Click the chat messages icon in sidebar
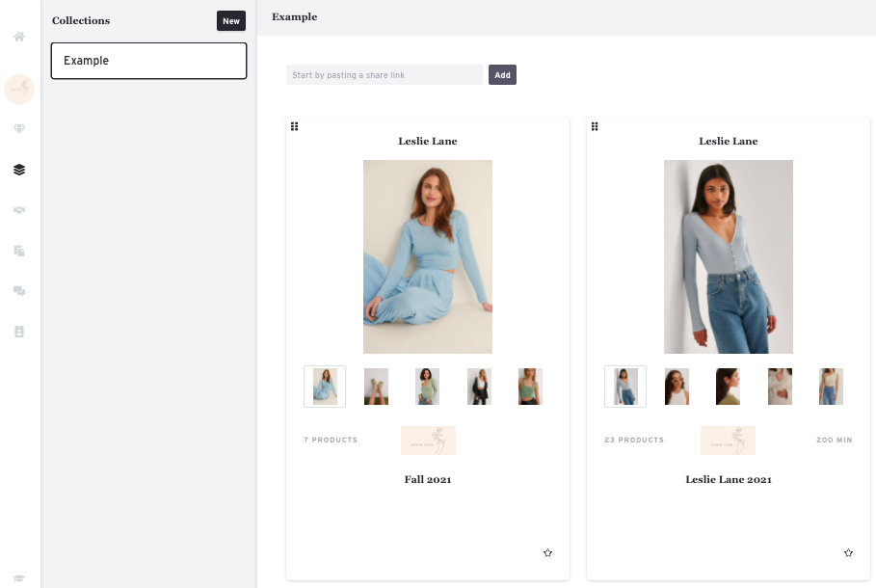Viewport: 876px width, 588px height. (19, 290)
